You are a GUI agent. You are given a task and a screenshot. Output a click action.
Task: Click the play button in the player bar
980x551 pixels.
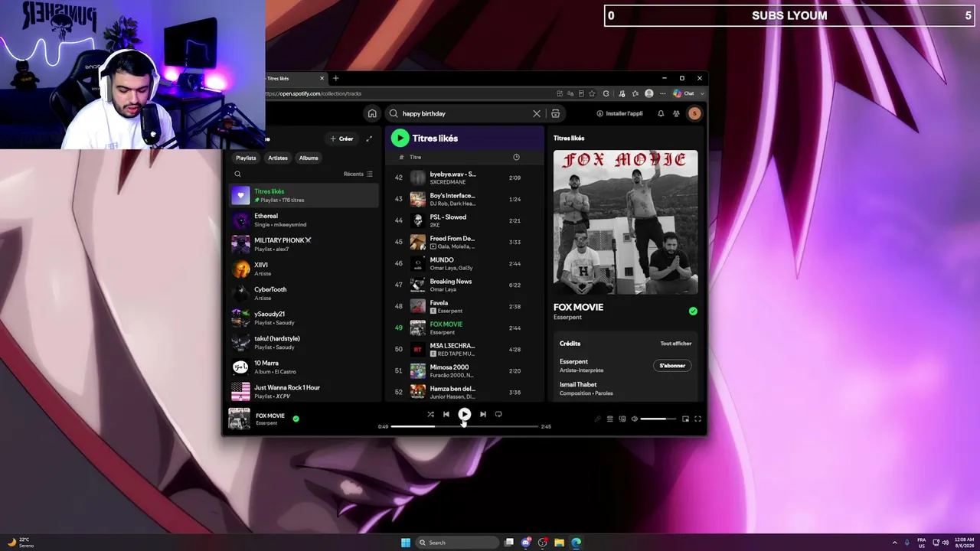465,414
